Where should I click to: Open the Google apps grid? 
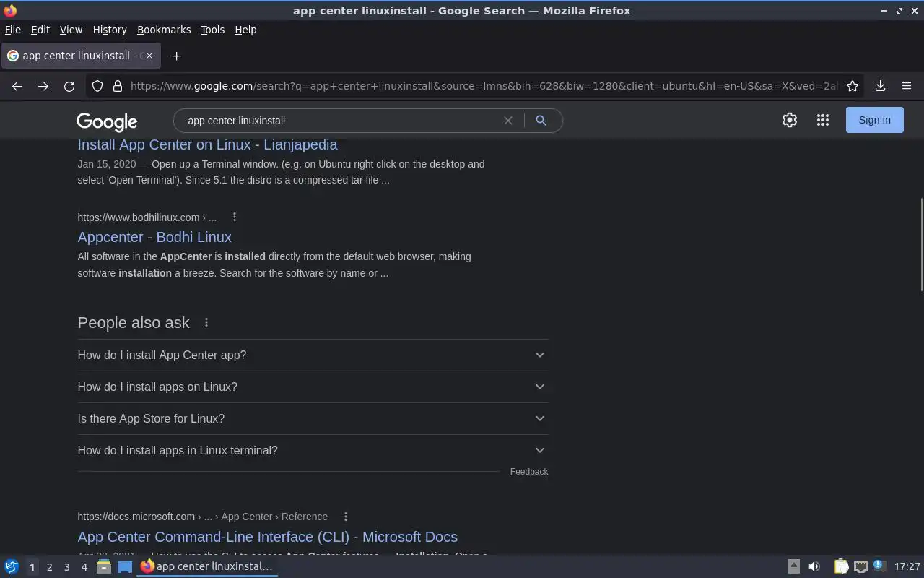[x=823, y=120]
